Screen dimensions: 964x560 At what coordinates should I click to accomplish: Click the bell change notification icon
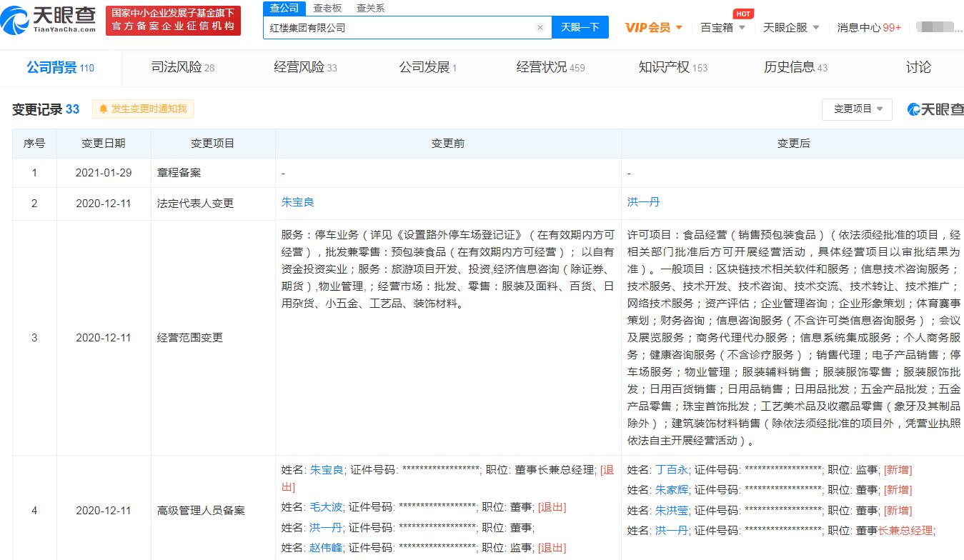pyautogui.click(x=104, y=109)
